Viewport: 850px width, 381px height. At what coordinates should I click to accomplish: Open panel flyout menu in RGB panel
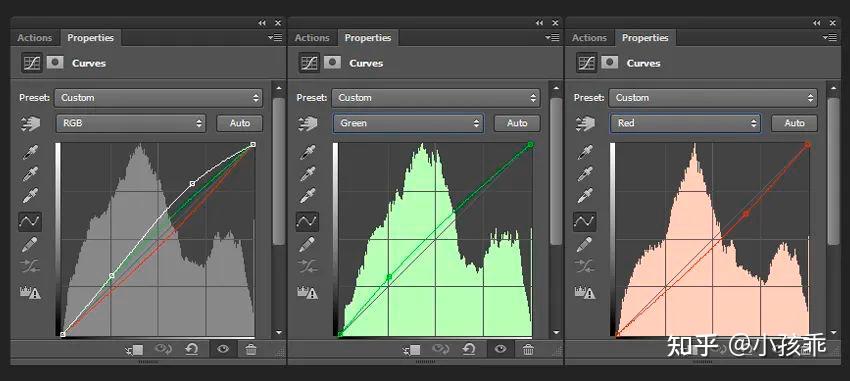(275, 37)
